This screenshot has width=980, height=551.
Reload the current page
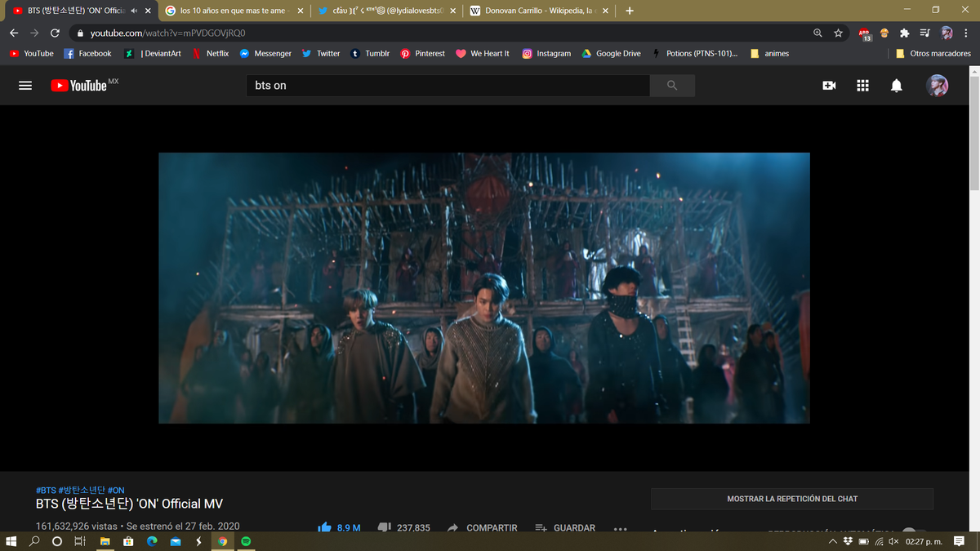[55, 33]
